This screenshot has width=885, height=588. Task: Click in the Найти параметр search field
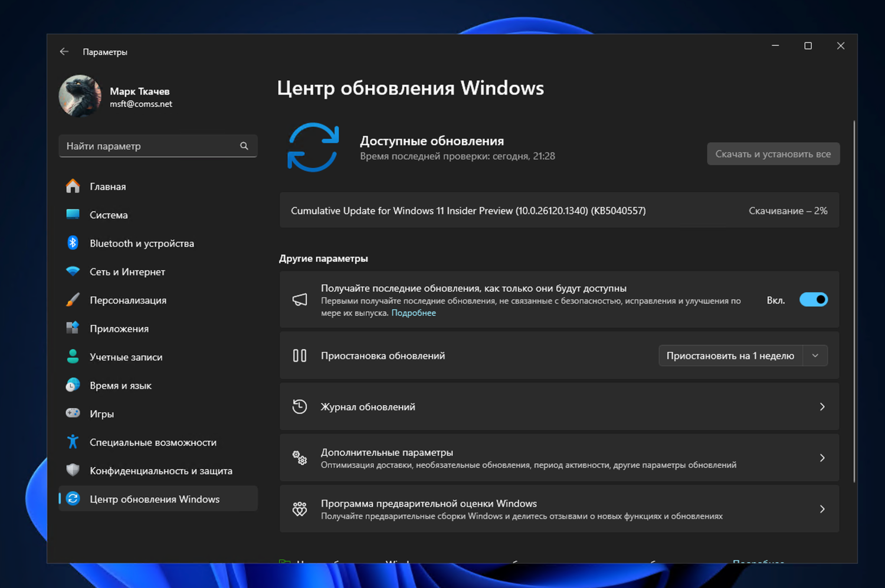[158, 146]
